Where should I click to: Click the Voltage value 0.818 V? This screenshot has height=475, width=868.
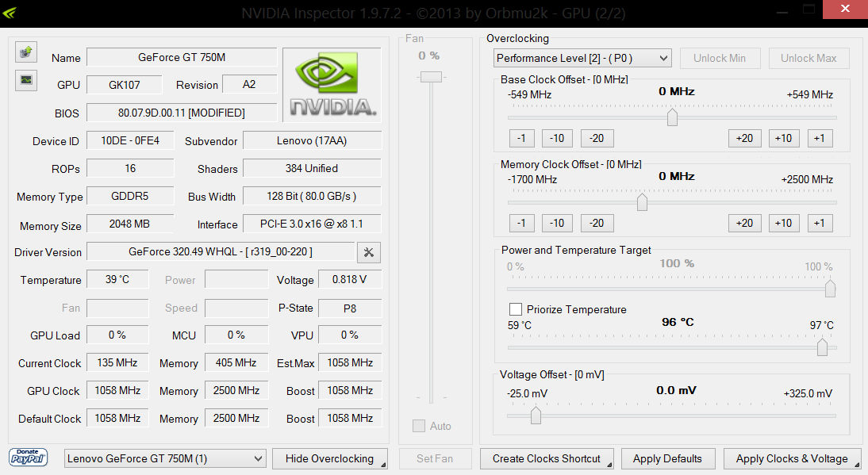point(350,279)
